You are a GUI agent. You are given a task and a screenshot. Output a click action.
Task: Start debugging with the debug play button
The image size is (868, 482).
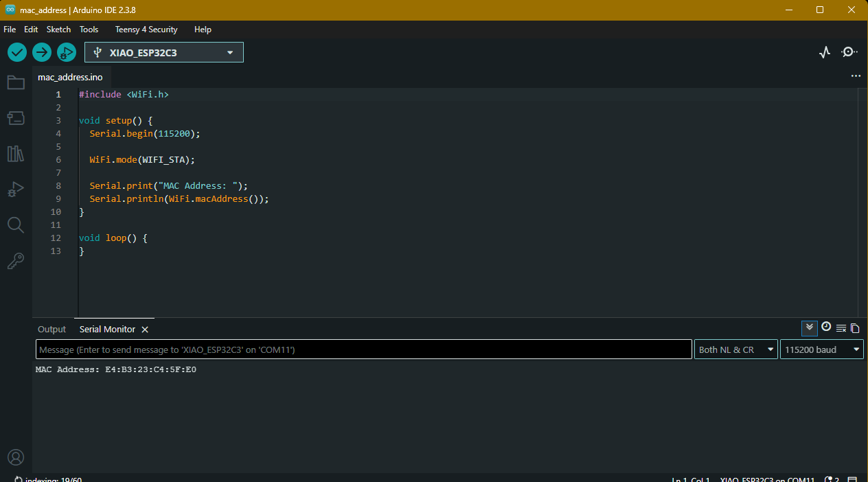[x=67, y=52]
